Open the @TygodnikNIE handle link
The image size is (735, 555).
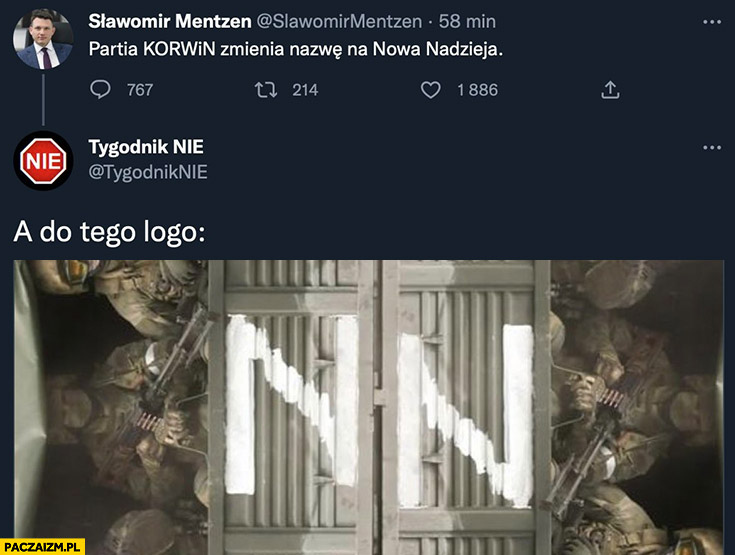tap(148, 172)
